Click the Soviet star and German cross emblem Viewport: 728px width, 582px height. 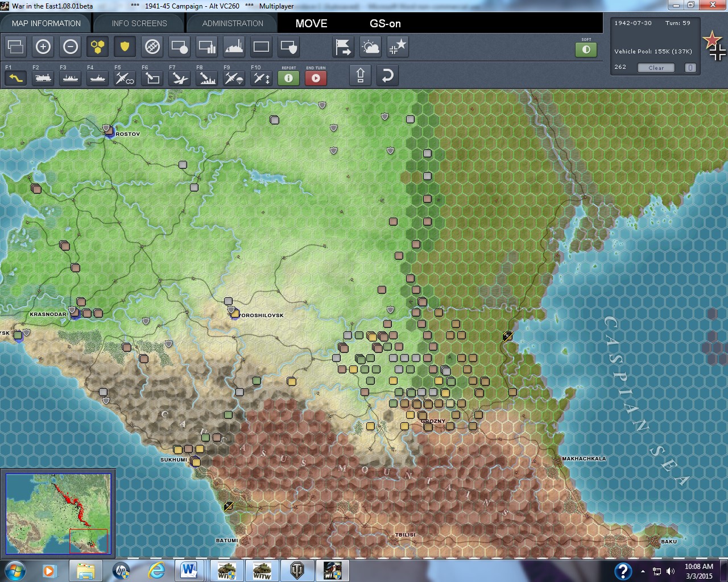[x=714, y=46]
